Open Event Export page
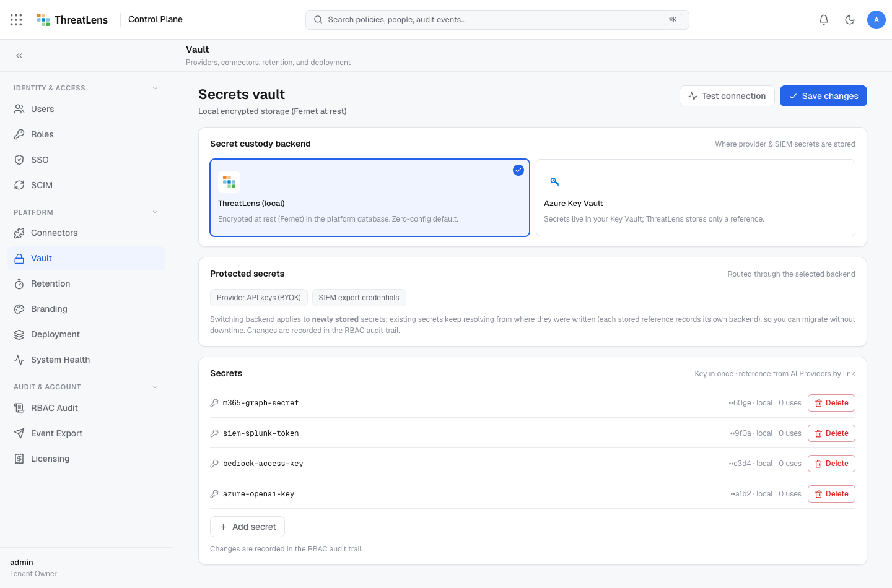This screenshot has height=588, width=892. [86, 433]
